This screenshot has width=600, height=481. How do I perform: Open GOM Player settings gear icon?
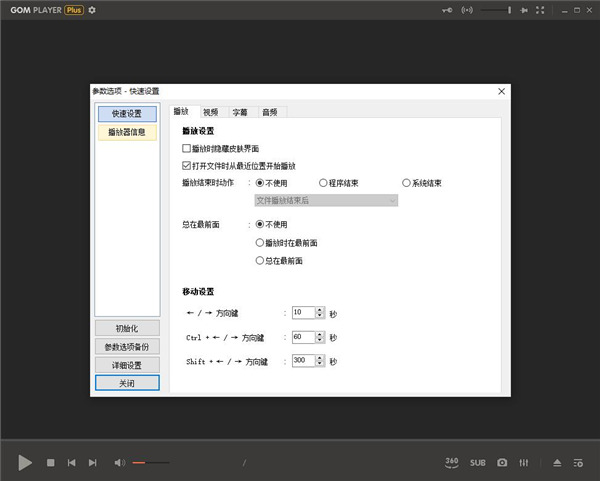[x=92, y=10]
